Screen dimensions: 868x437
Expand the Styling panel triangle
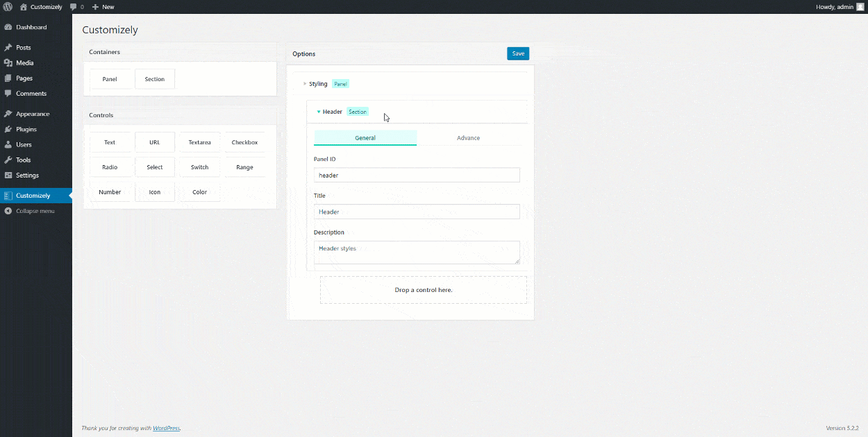[305, 84]
